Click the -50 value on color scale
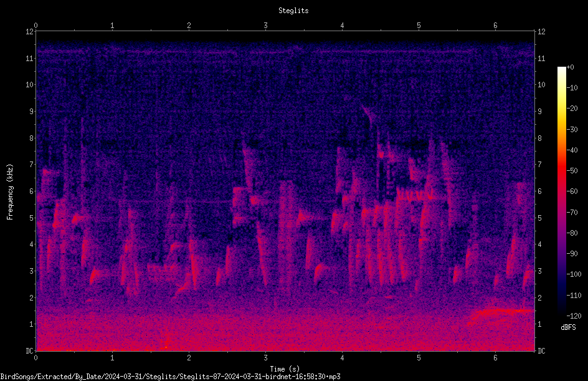 click(x=572, y=170)
